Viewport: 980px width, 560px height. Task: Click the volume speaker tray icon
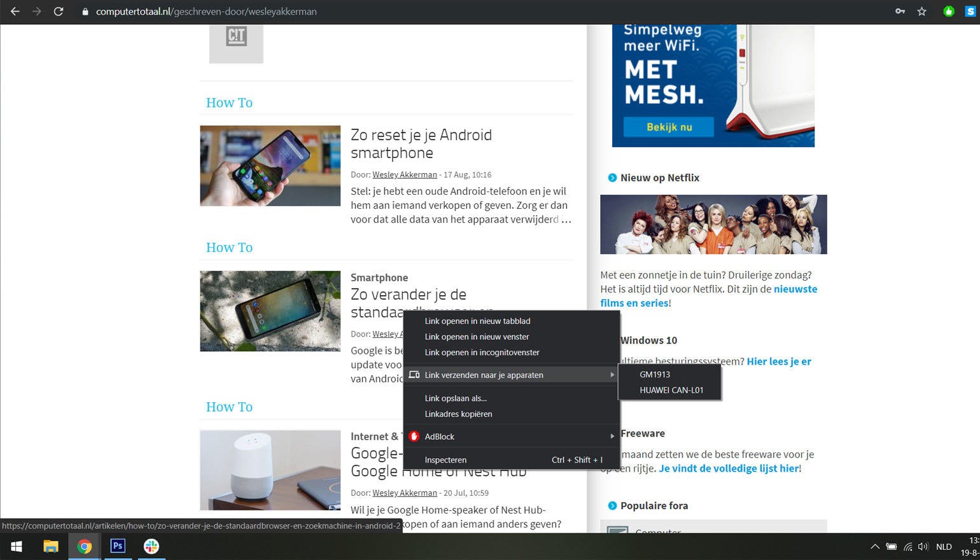[923, 547]
